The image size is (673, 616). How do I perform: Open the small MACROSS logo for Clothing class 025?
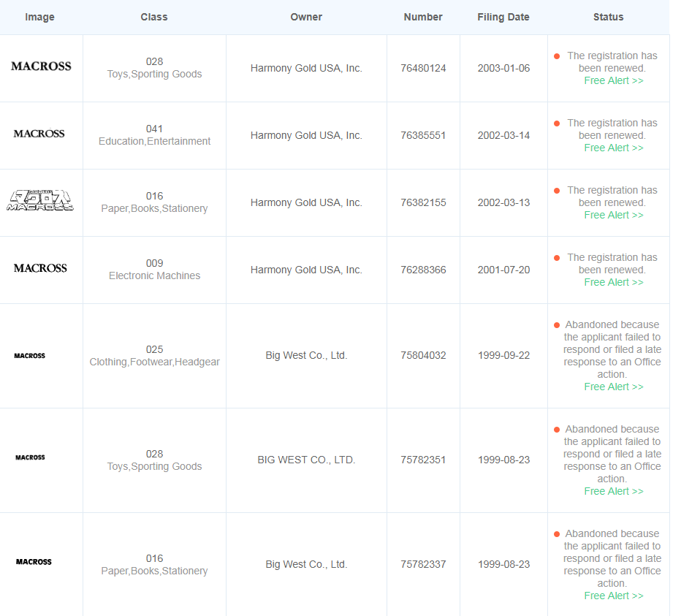(30, 356)
